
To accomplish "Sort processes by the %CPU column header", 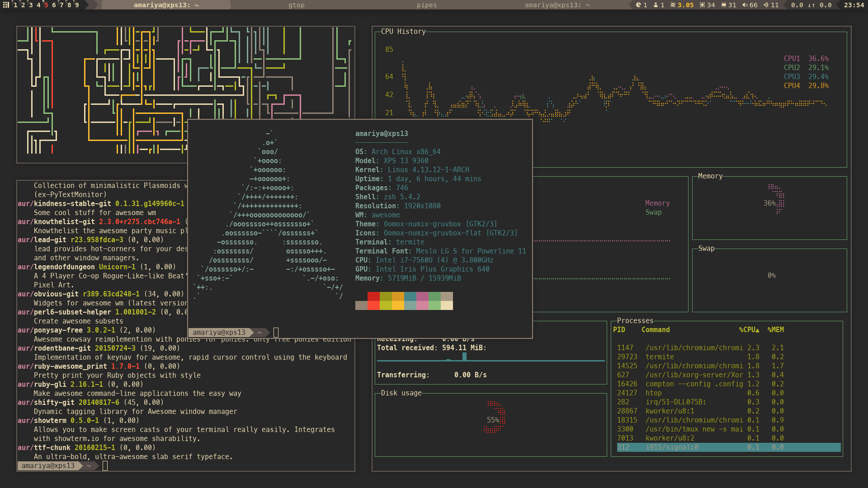I will 749,330.
